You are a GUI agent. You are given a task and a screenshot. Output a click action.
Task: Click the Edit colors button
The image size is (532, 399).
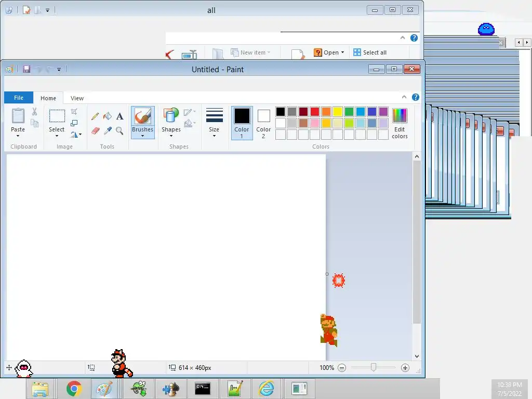[400, 123]
